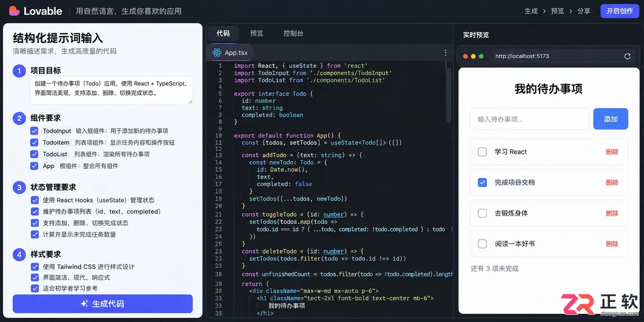Delete the 阅读一本好书 todo
644x322 pixels.
(x=612, y=244)
